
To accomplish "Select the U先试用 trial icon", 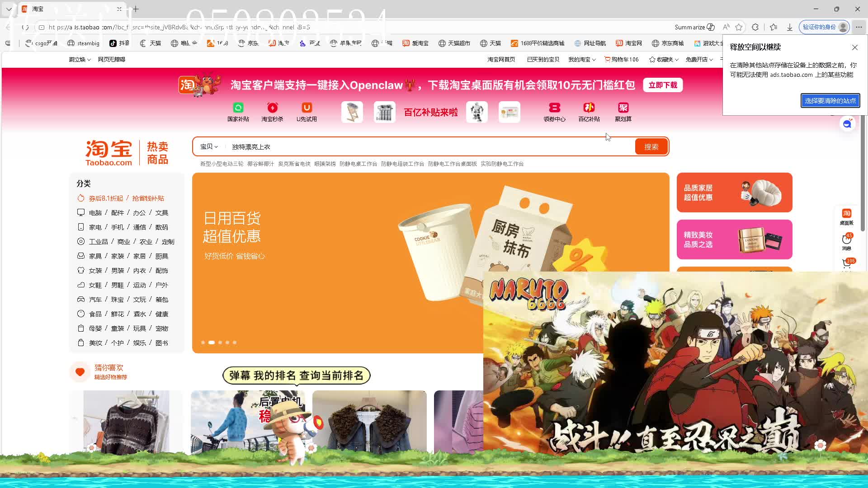I will (x=307, y=112).
